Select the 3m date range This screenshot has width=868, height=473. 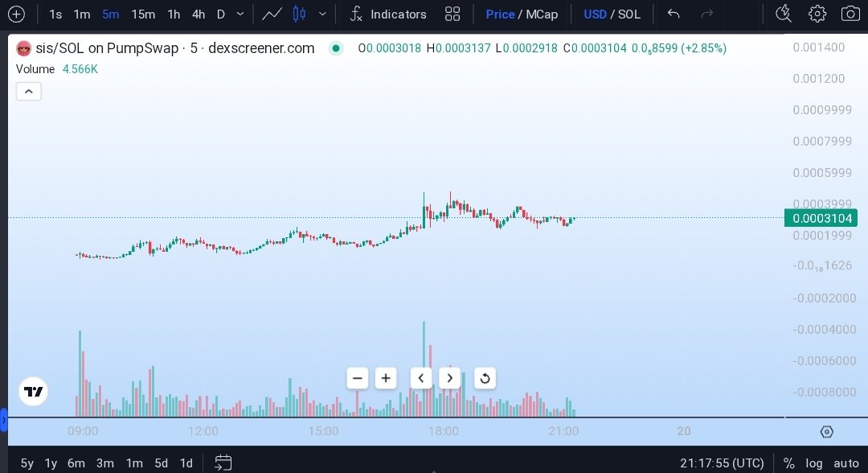pos(105,463)
